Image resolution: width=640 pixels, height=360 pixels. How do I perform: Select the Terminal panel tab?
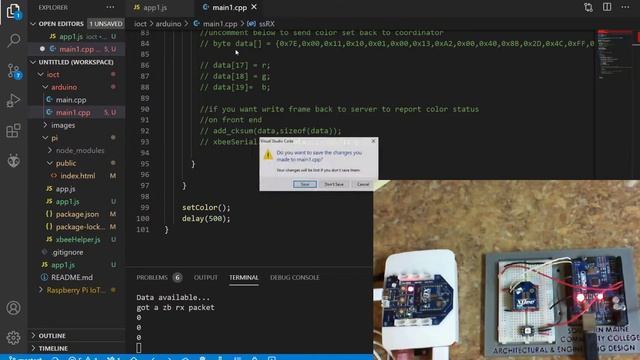(244, 278)
